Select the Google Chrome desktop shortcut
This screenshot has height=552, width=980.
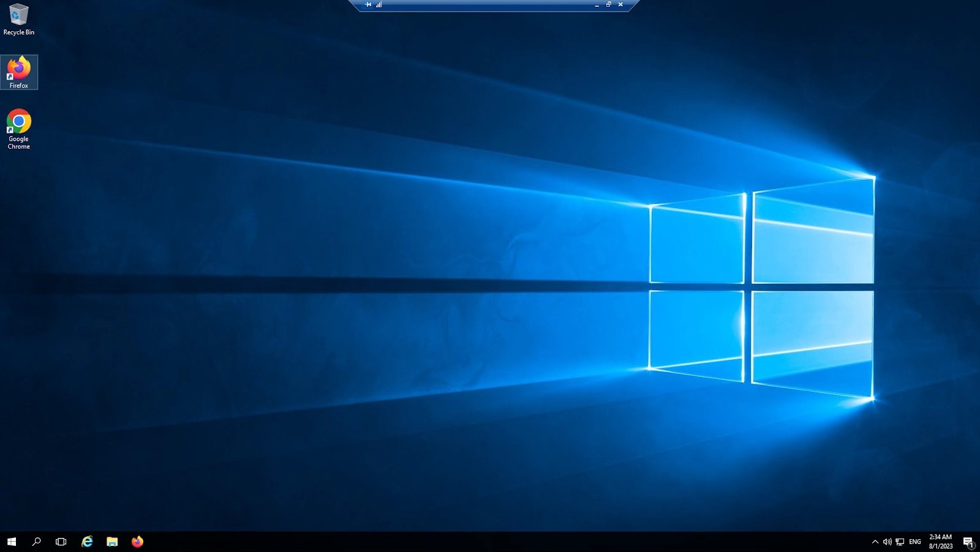19,129
